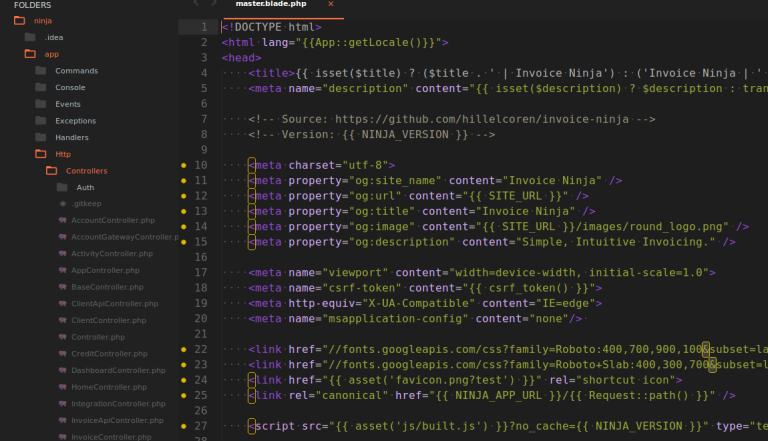Click NINJA_VERSION in the line 8 comment
768x441 pixels.
pyautogui.click(x=405, y=134)
